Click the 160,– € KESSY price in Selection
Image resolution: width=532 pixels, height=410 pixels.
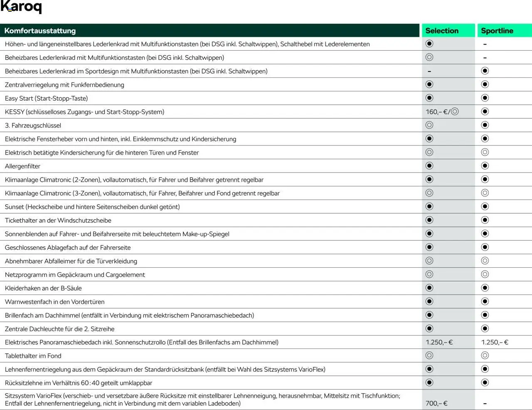click(x=436, y=112)
